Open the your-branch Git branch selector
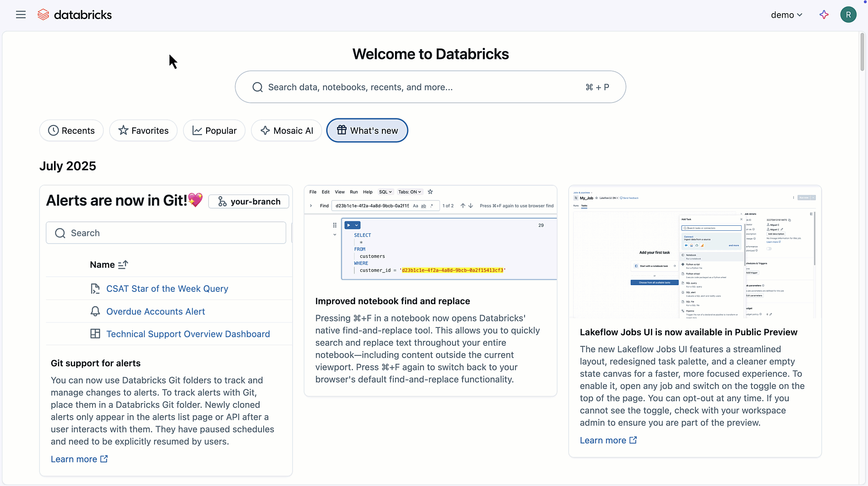The width and height of the screenshot is (868, 486). 249,201
